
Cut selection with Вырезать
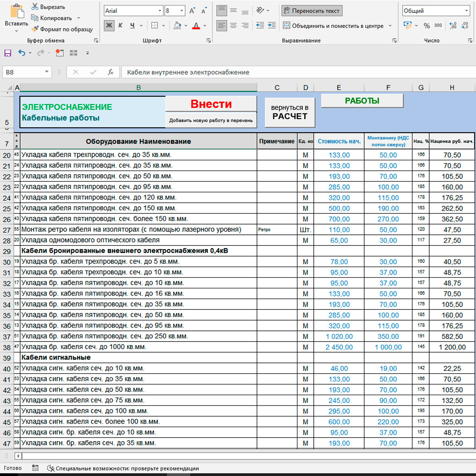(48, 7)
